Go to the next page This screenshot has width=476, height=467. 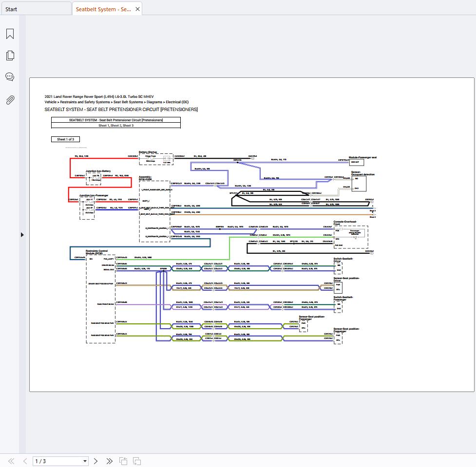point(95,461)
